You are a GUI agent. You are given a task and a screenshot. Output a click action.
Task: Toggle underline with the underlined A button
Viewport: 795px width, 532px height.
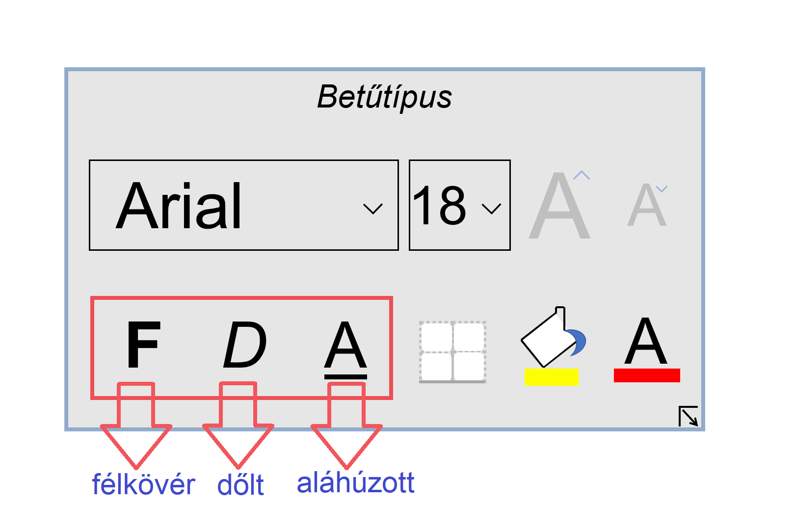click(345, 349)
